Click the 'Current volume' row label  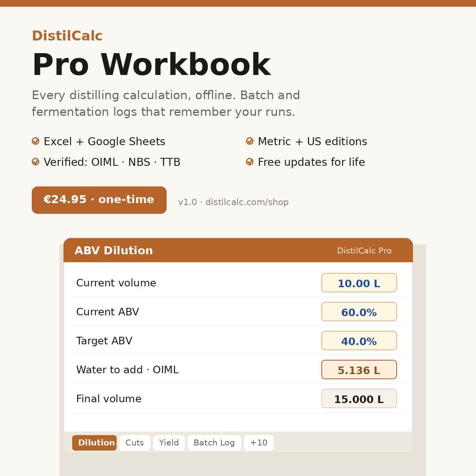click(x=116, y=283)
